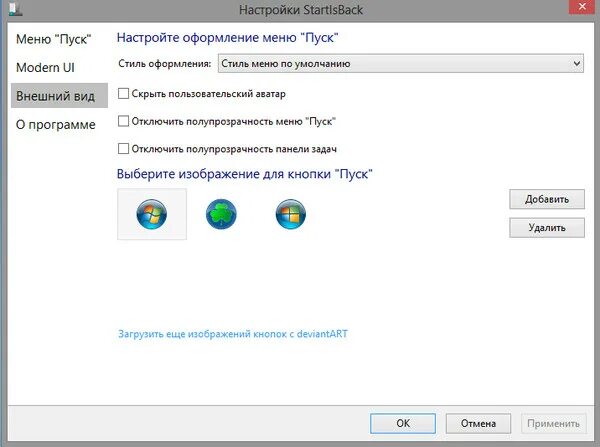Click the Применить button

coord(553,423)
